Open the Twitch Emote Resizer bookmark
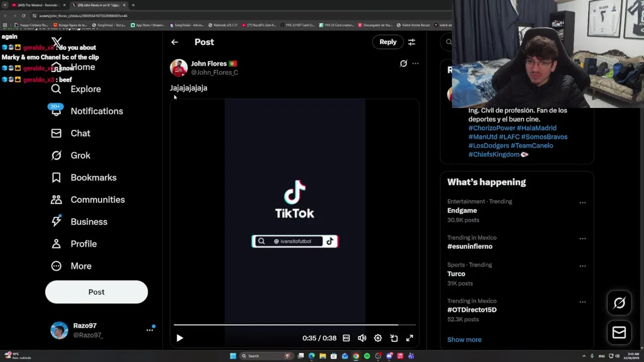The image size is (644, 362). (413, 25)
